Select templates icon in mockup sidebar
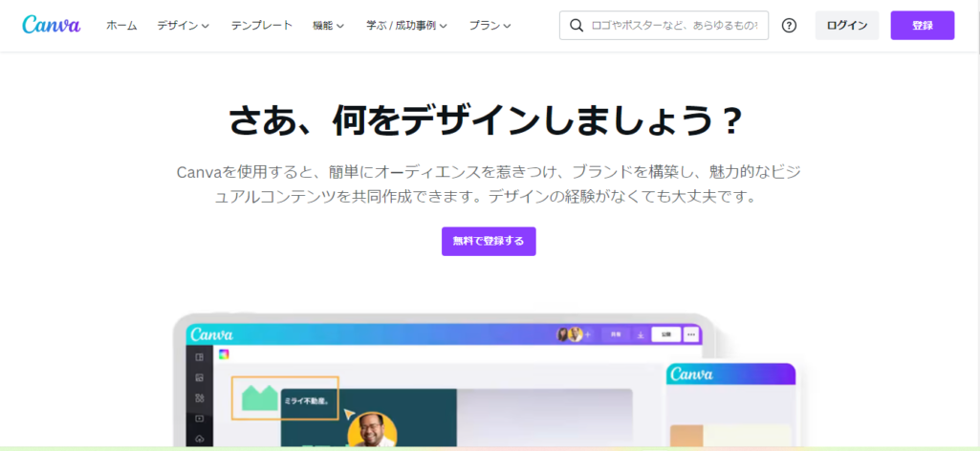The width and height of the screenshot is (980, 451). click(200, 357)
